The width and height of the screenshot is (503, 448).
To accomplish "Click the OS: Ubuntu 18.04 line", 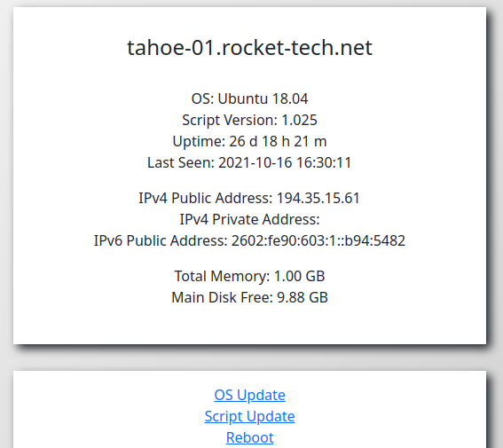I will point(249,98).
